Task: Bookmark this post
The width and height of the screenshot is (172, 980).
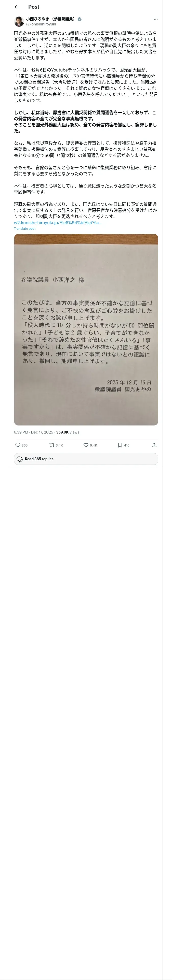Action: pos(120,445)
